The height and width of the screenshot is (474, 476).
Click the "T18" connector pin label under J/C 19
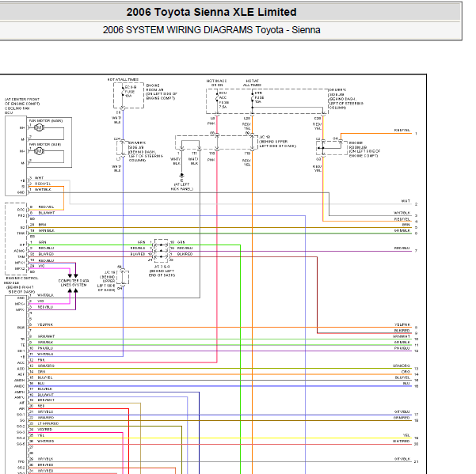[x=211, y=154]
